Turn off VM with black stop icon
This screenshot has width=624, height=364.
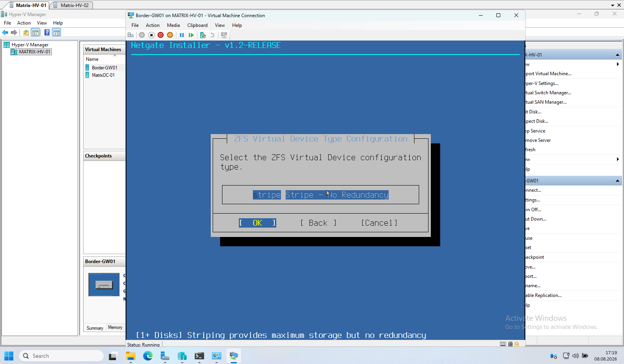point(151,35)
